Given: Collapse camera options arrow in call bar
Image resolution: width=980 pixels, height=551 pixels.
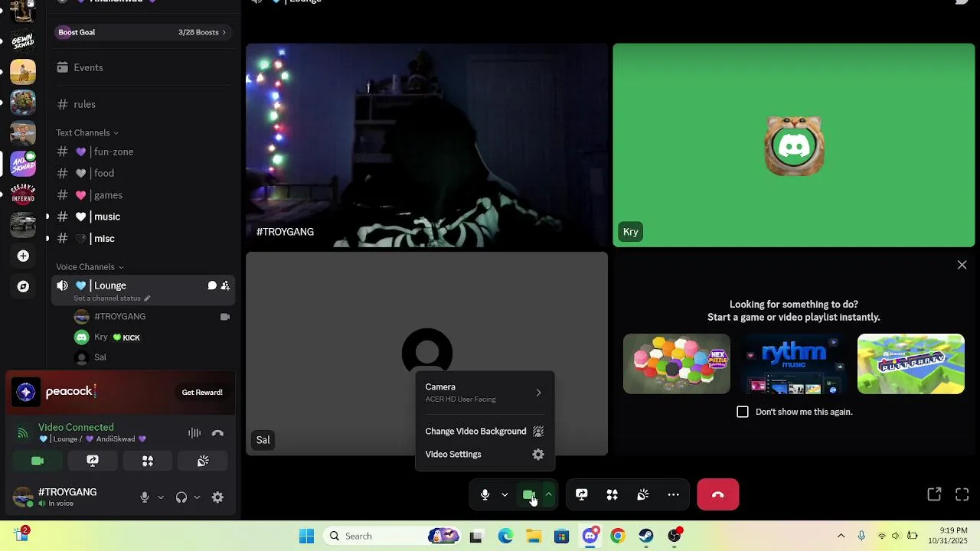Looking at the screenshot, I should coord(548,495).
